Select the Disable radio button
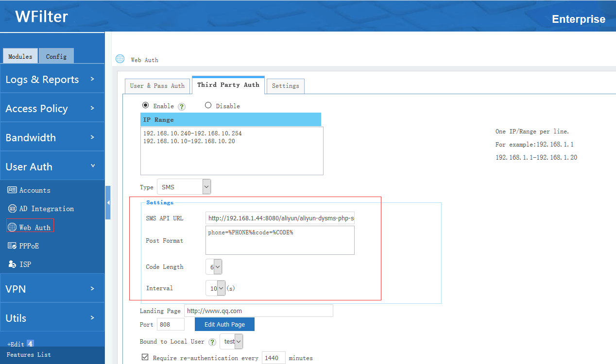 click(208, 105)
